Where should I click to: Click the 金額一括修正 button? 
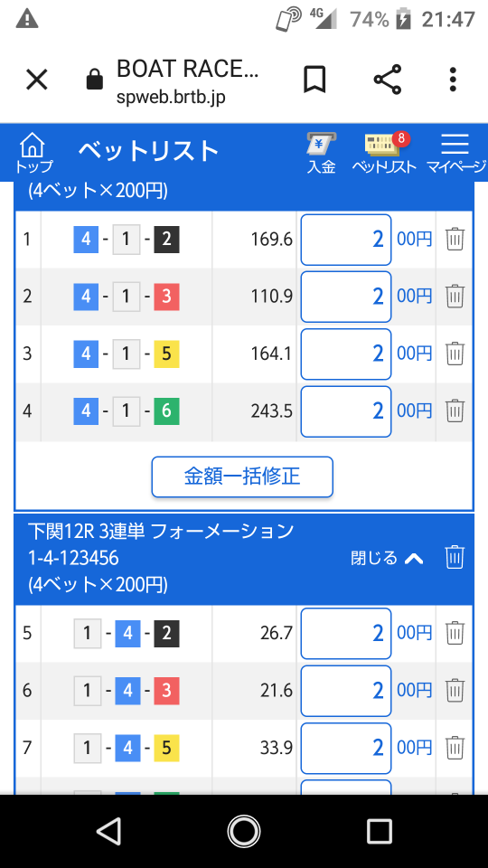tap(242, 476)
